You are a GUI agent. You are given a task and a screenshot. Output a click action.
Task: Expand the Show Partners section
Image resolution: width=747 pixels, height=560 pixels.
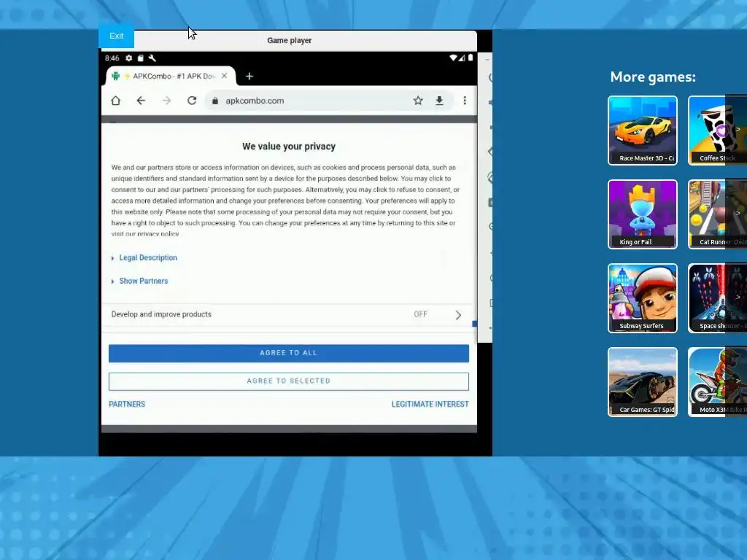tap(139, 281)
